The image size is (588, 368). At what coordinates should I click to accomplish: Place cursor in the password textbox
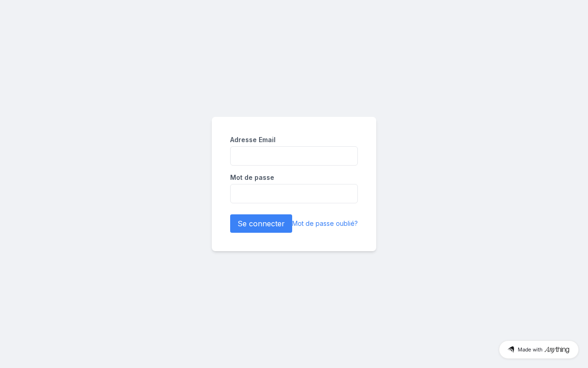[x=294, y=194]
